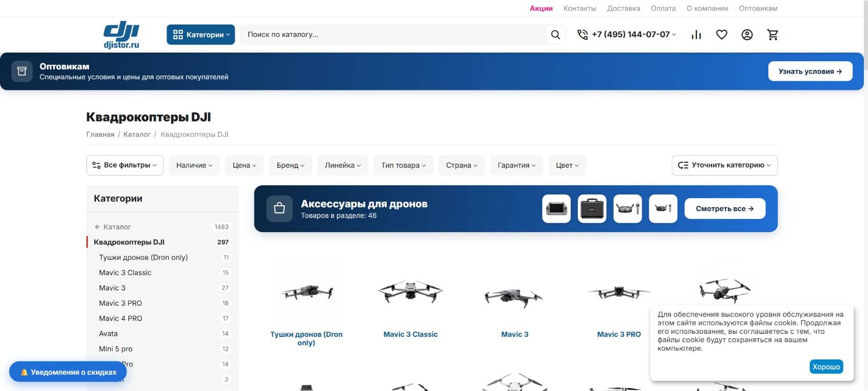
Task: Select Mavic 3 sidebar category
Action: pyautogui.click(x=112, y=288)
